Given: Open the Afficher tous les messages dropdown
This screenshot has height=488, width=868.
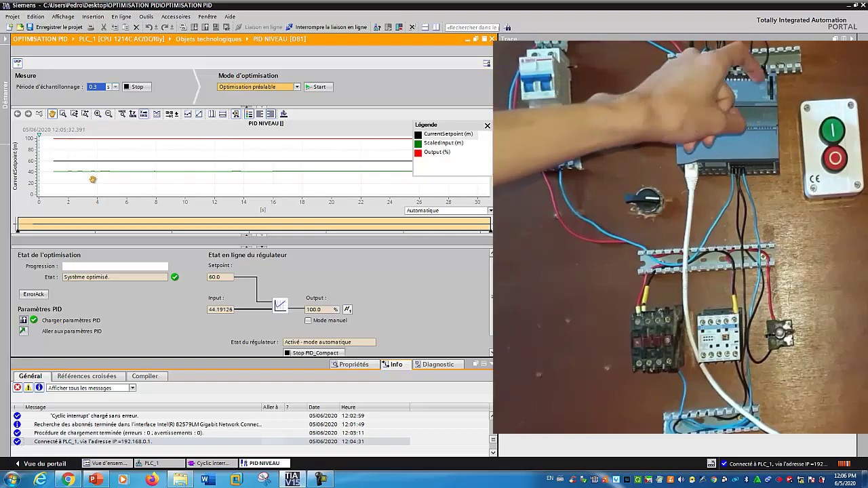Looking at the screenshot, I should coord(132,388).
